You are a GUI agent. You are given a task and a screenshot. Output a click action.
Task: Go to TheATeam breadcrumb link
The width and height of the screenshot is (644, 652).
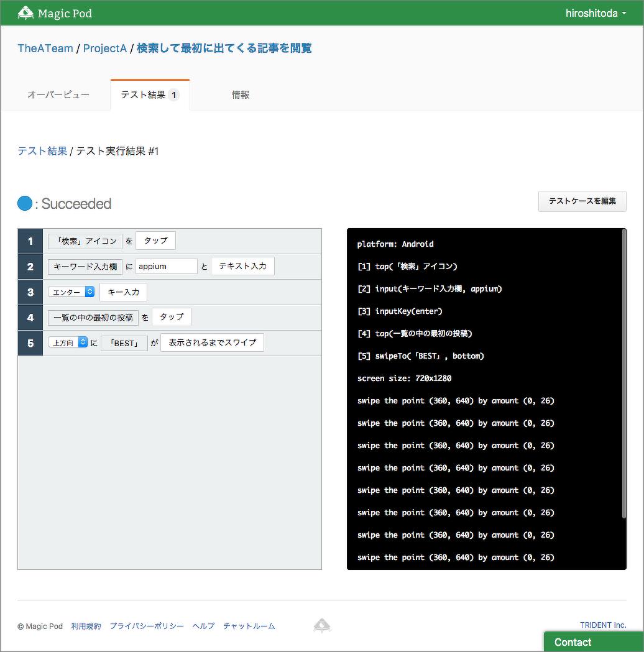pos(45,48)
